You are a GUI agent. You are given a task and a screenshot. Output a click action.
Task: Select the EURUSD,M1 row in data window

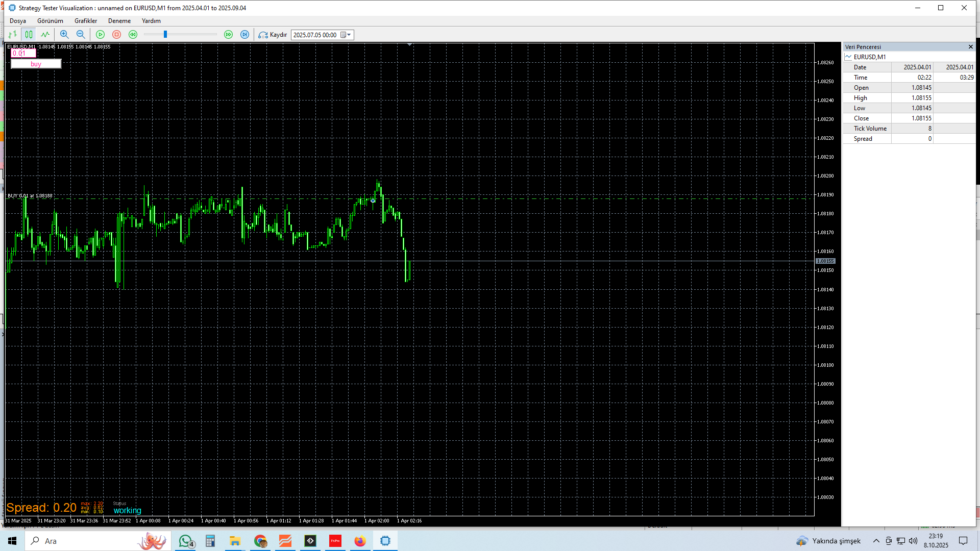pos(909,57)
